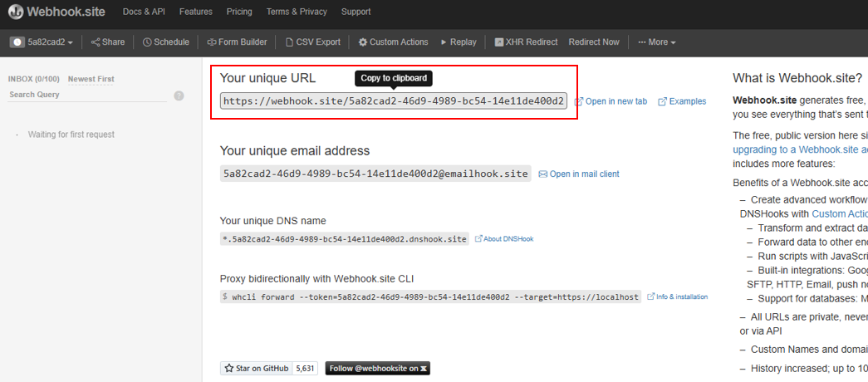Open Terms & Privacy

tap(297, 12)
